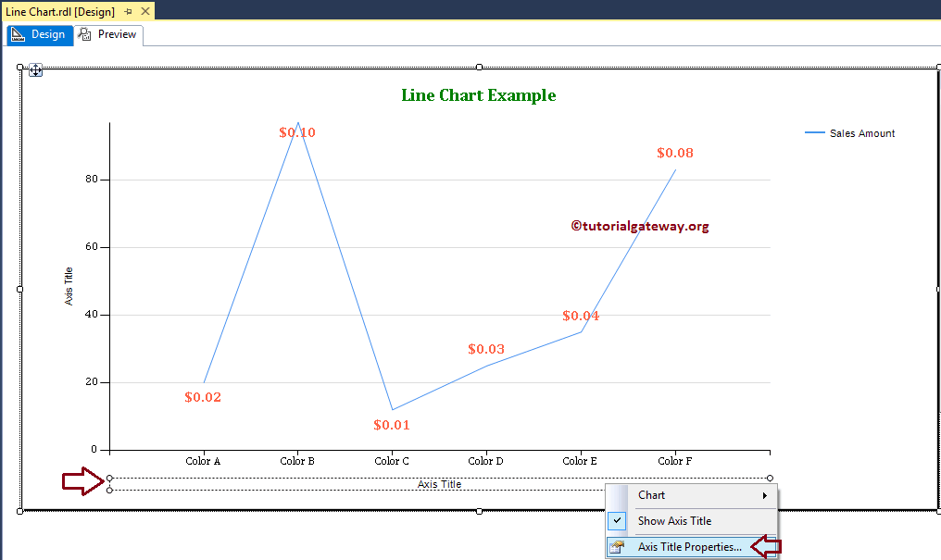
Task: Click the 60 value on vertical axis
Action: coord(91,246)
